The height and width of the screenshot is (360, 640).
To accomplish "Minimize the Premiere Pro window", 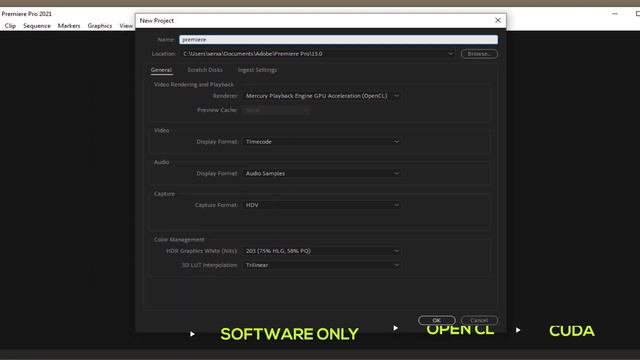I will click(x=615, y=14).
